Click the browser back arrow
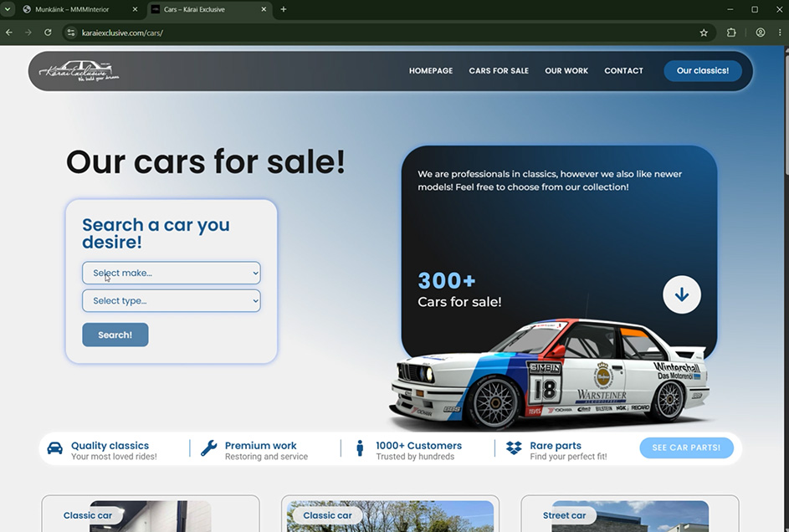Screen dimensions: 789x532 [x=9, y=33]
